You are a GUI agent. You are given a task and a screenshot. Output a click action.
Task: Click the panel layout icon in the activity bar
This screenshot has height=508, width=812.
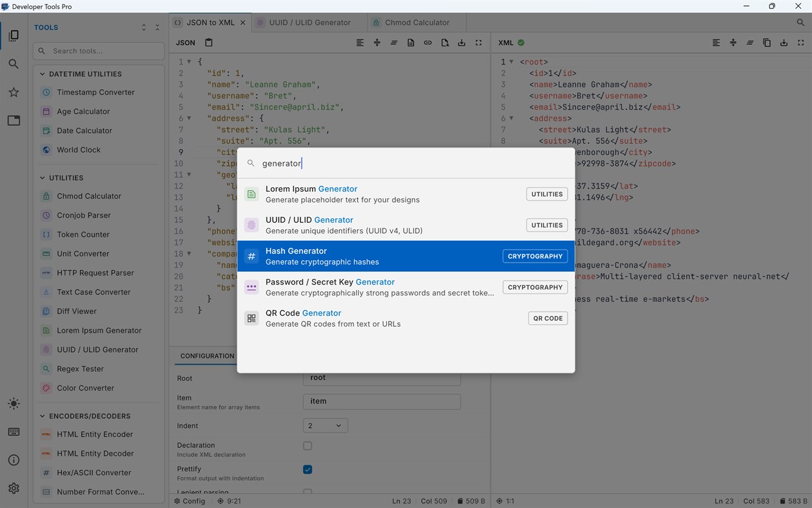click(14, 121)
